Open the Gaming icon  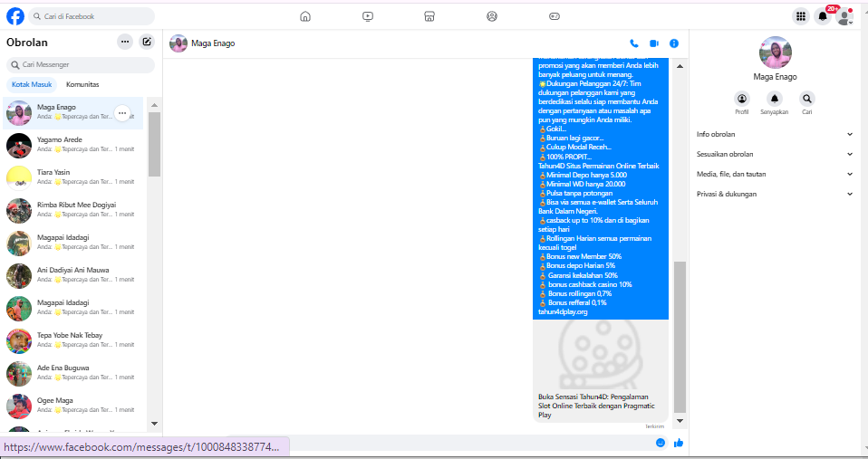pyautogui.click(x=555, y=16)
